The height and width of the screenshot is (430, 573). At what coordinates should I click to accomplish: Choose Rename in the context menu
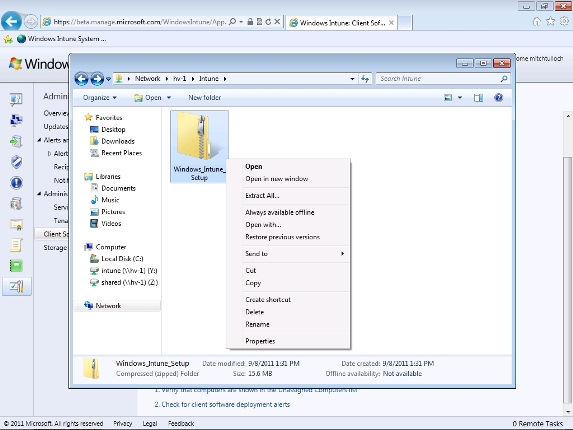[x=257, y=324]
